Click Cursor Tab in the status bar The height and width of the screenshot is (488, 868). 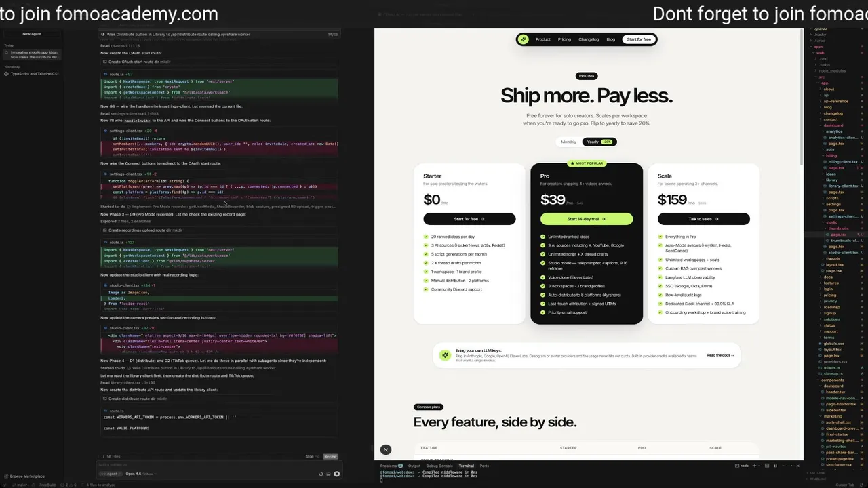(x=845, y=485)
